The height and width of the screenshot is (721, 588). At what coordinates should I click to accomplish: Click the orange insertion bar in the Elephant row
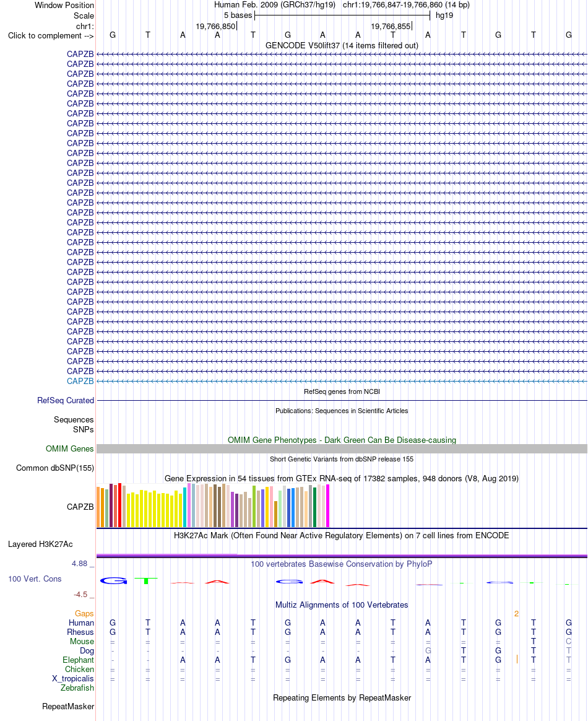[517, 660]
